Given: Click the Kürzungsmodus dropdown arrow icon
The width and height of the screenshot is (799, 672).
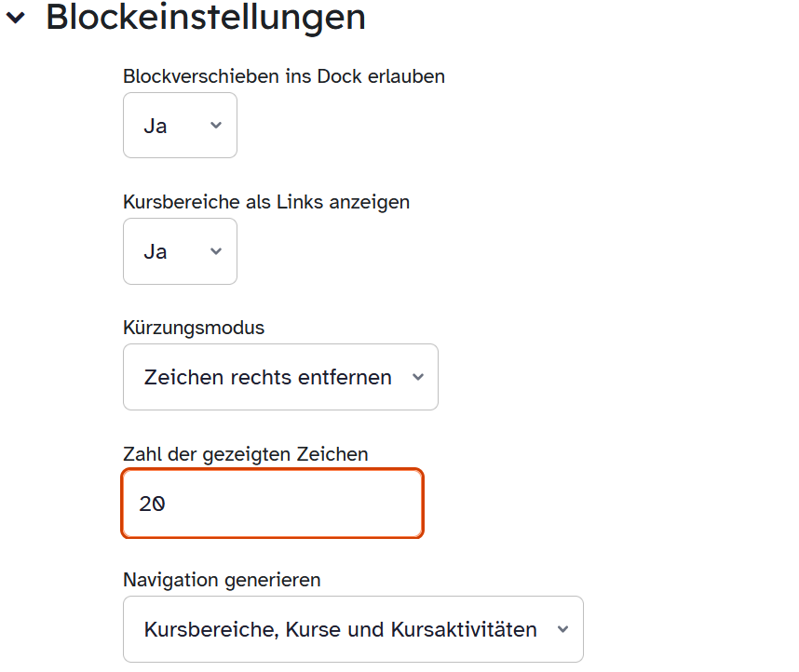Looking at the screenshot, I should coord(418,377).
